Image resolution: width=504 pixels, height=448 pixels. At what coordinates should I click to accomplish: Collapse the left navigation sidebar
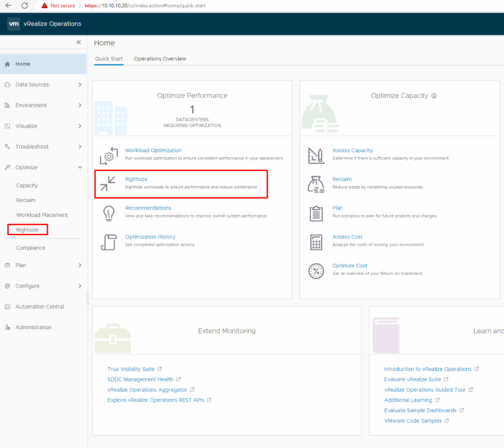tap(78, 42)
